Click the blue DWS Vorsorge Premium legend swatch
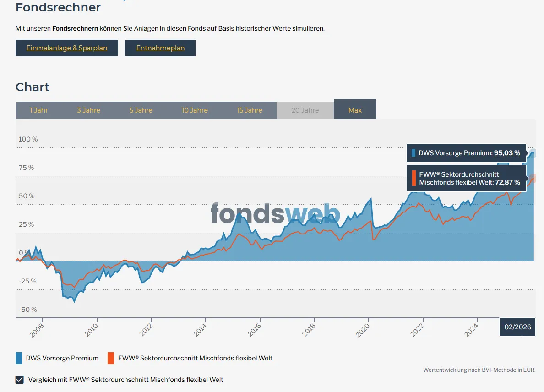The image size is (544, 392). (19, 358)
